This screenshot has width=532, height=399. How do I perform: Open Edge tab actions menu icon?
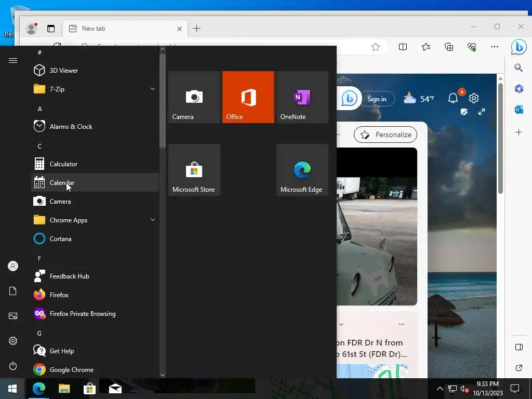51,29
